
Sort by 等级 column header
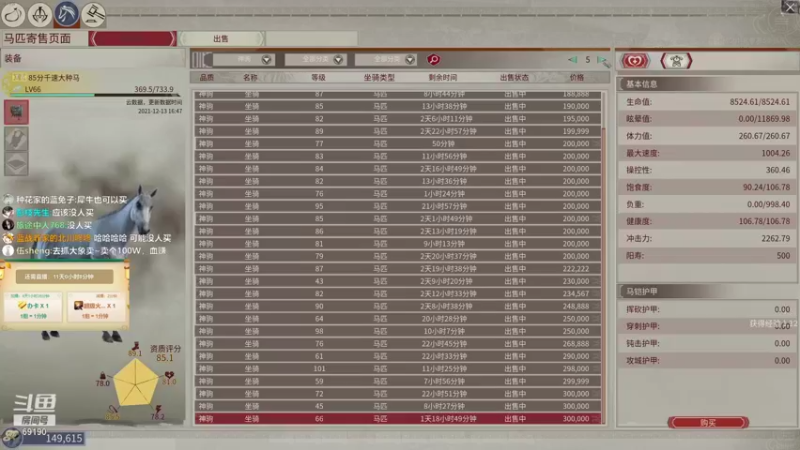pos(318,78)
